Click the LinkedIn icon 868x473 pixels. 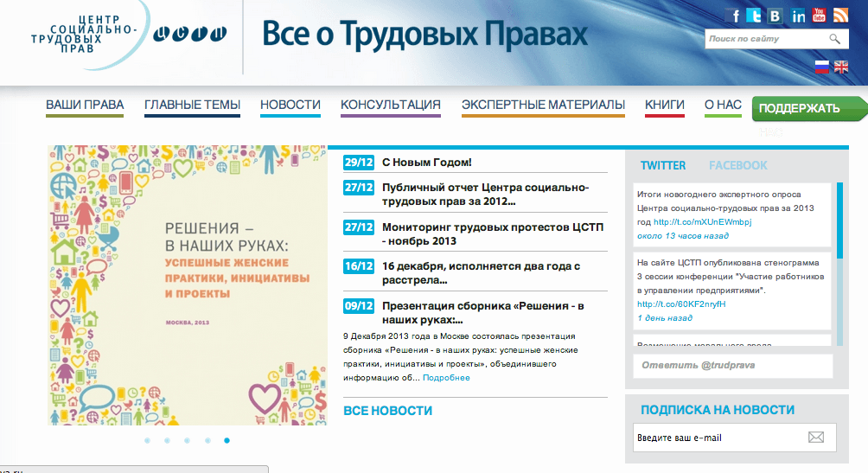coord(797,16)
